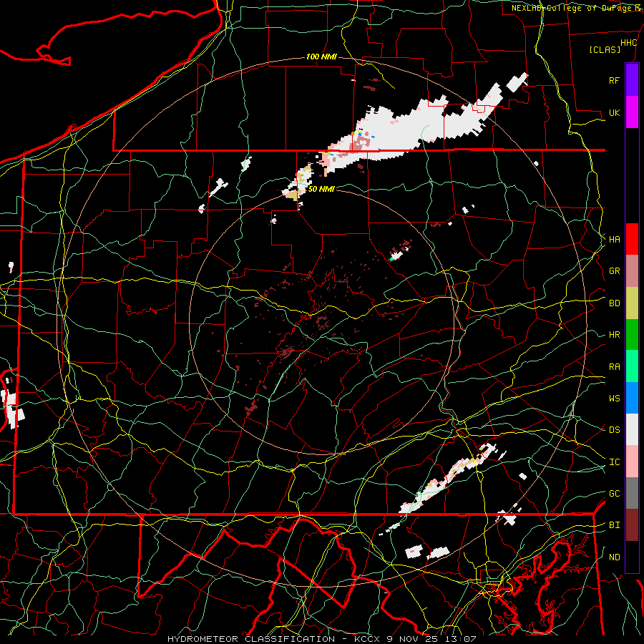644x644 pixels.
Task: Click the olive-yellow BD legend swatch
Action: tap(632, 303)
